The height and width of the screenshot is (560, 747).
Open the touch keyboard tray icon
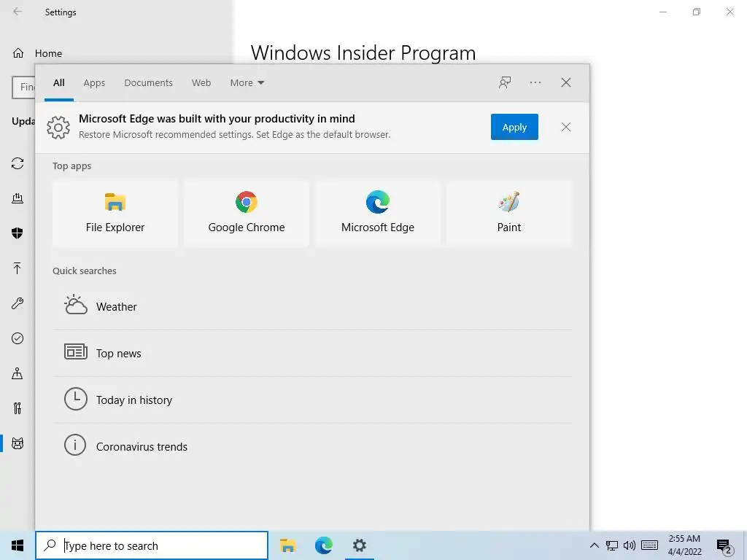click(649, 545)
